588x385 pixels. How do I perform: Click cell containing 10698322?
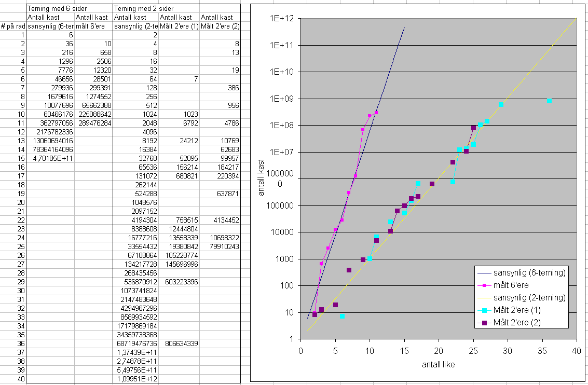click(x=220, y=238)
